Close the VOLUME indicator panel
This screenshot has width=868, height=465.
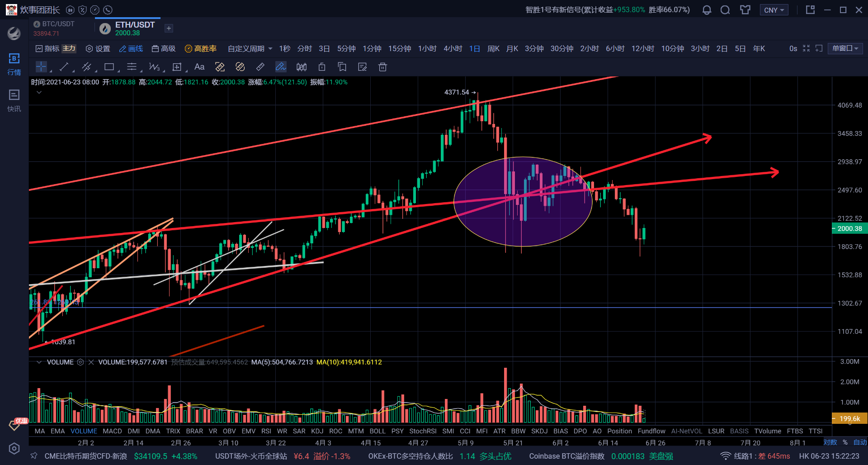coord(91,362)
